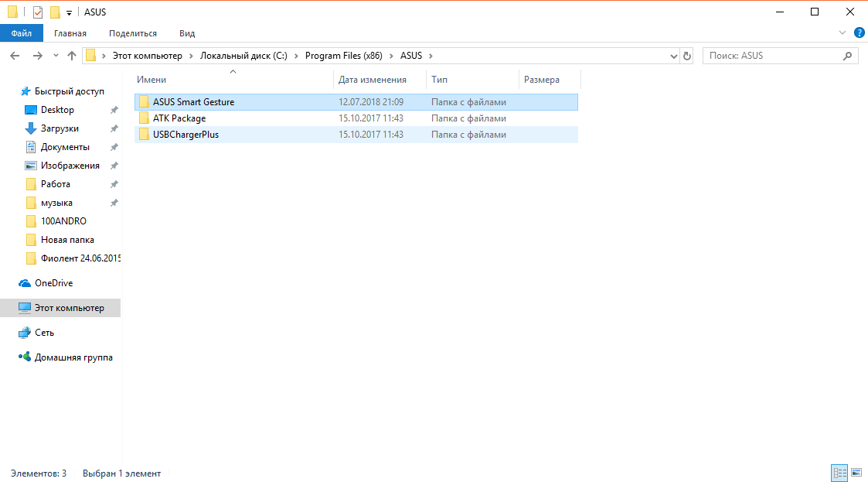Expand the ribbon with chevron arrow
Image resolution: width=868 pixels, height=482 pixels.
[x=843, y=33]
